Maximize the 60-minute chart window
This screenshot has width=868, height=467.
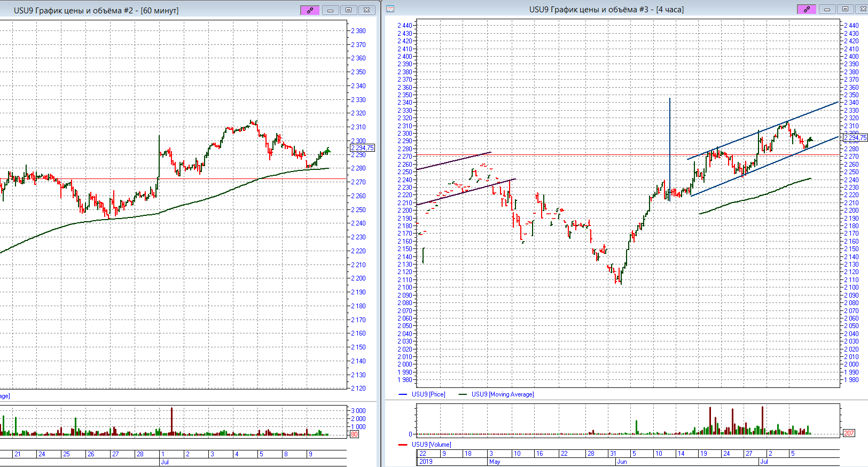tap(348, 10)
